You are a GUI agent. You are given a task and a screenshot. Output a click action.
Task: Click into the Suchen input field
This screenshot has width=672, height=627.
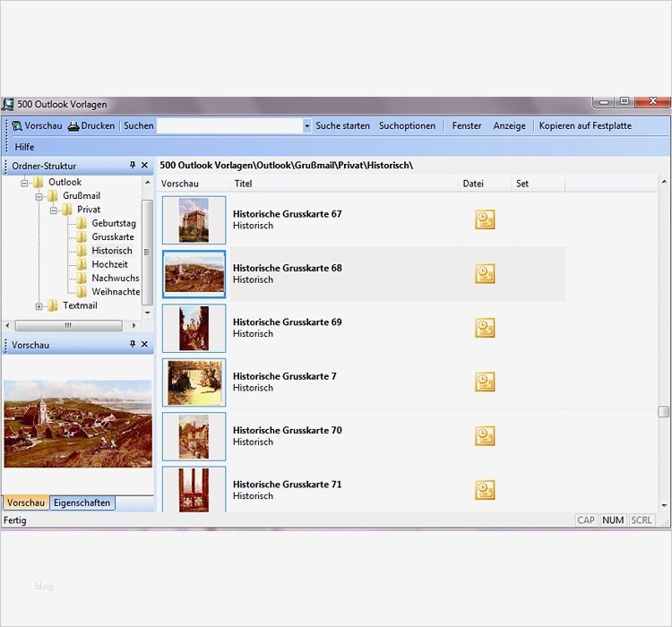[230, 126]
